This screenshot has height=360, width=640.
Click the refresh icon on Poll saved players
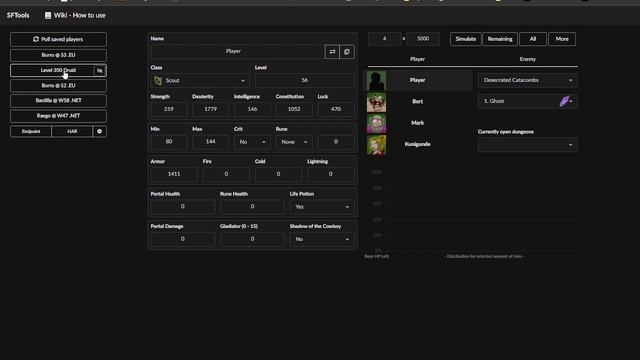(36, 39)
